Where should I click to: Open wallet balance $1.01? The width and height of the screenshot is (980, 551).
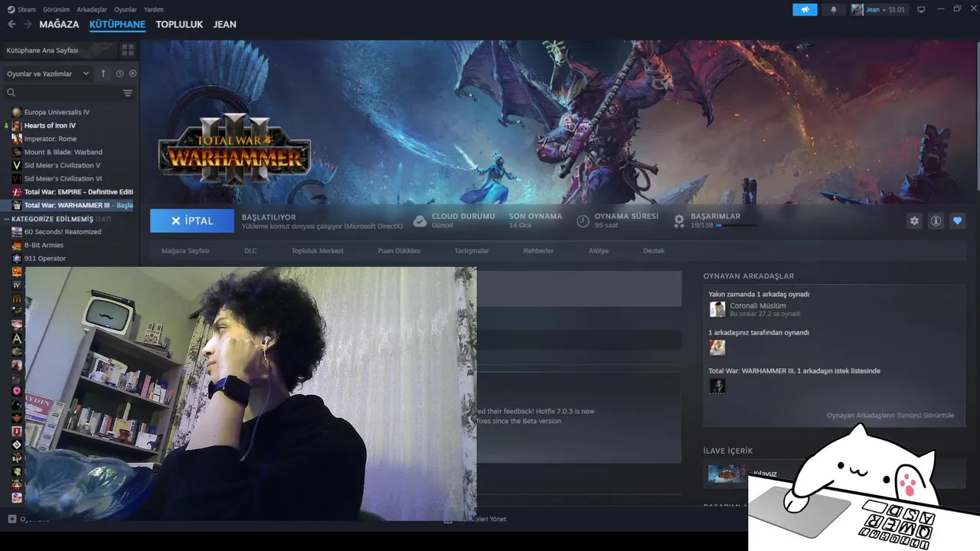click(x=897, y=9)
